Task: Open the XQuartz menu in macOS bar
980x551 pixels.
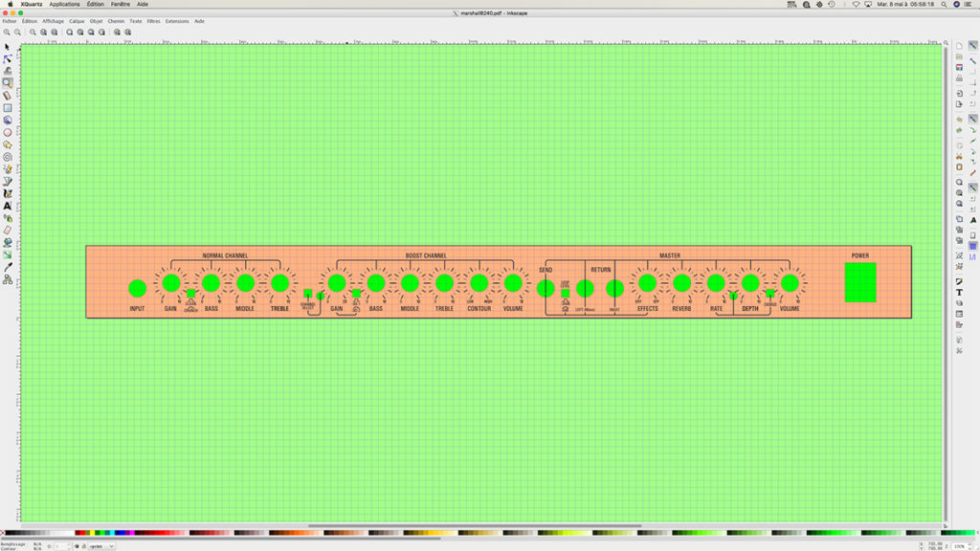Action: pos(32,5)
